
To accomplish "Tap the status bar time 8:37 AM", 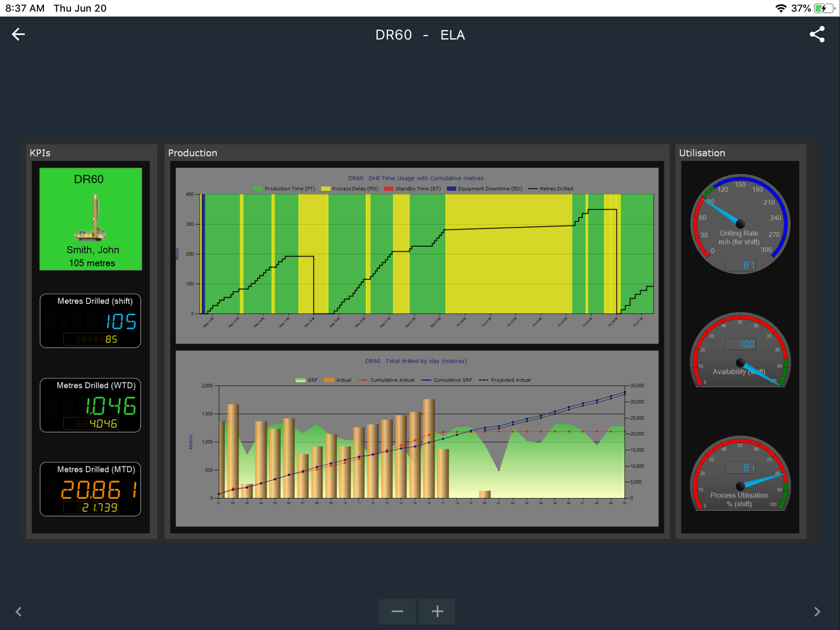I will click(x=25, y=8).
